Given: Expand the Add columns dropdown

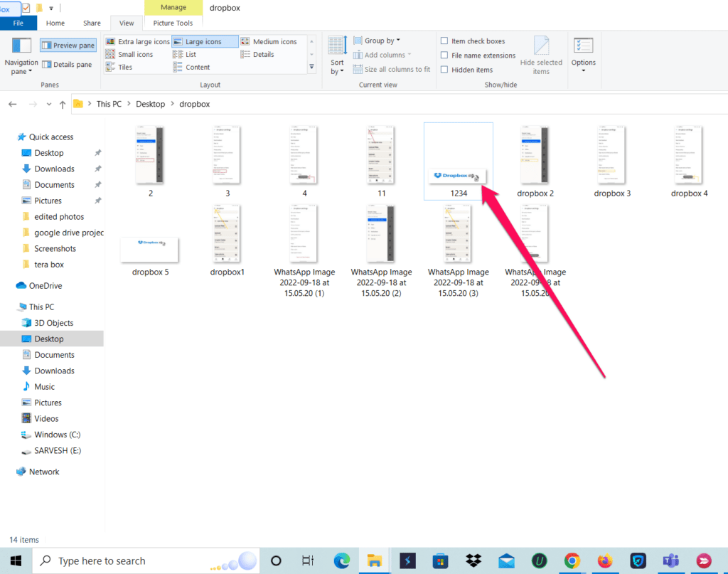Looking at the screenshot, I should coord(382,54).
